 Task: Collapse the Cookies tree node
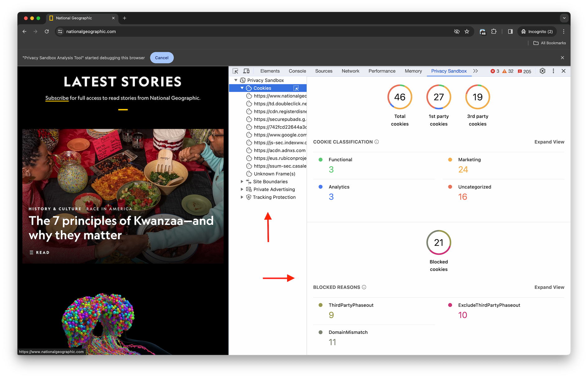[242, 88]
